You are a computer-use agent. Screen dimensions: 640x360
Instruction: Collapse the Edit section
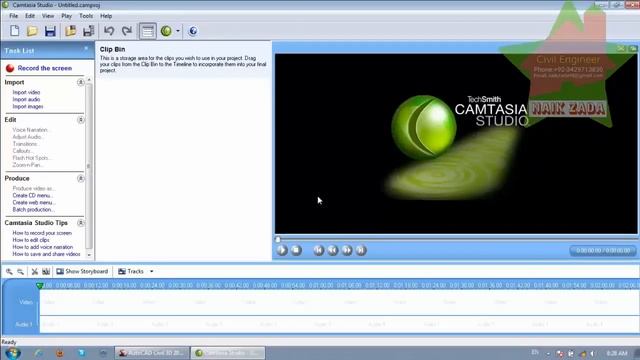click(80, 120)
